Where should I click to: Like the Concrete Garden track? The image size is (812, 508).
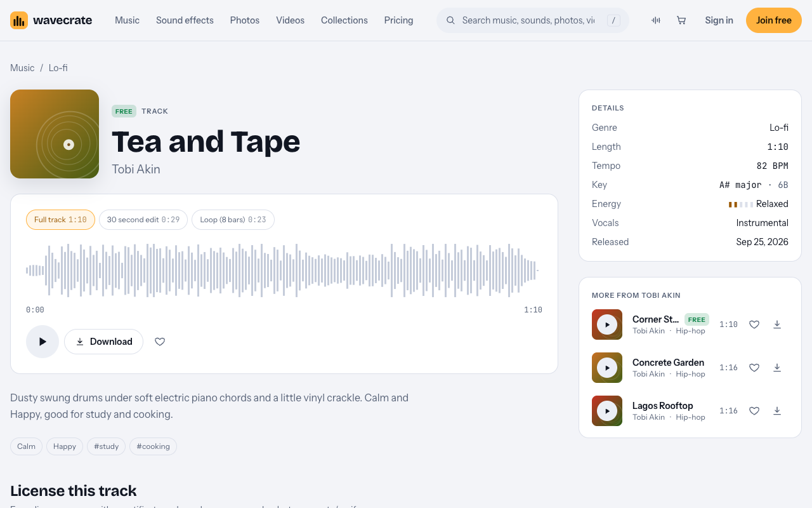[754, 368]
